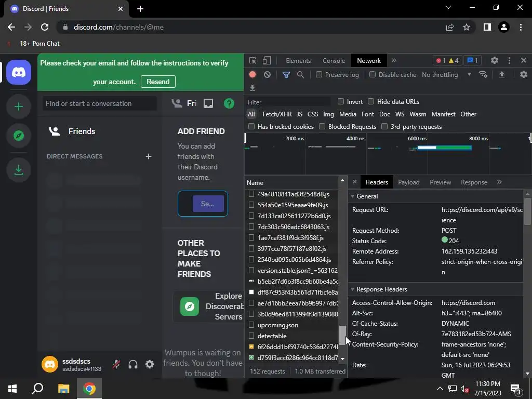This screenshot has width=532, height=399.
Task: Open the Payload tab
Action: (408, 182)
